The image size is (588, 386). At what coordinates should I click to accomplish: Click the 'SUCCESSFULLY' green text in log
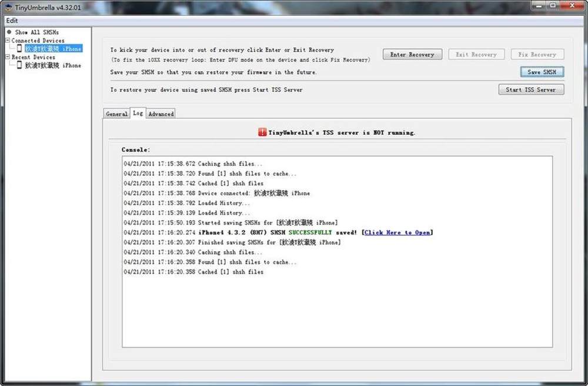310,232
